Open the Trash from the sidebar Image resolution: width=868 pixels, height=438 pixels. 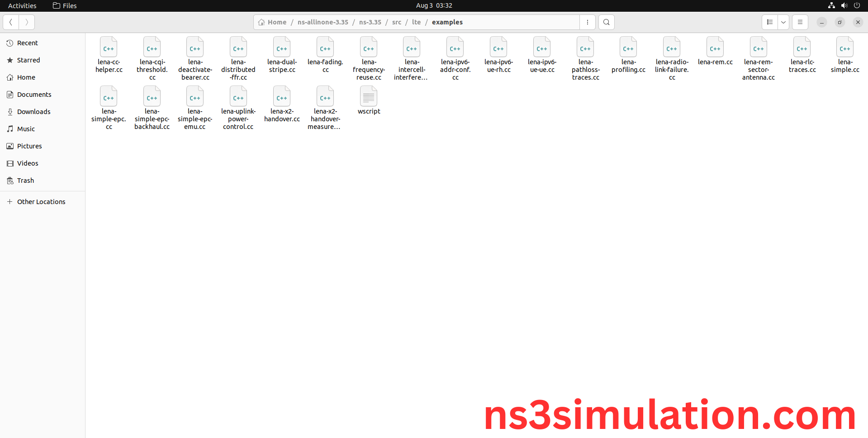[25, 180]
